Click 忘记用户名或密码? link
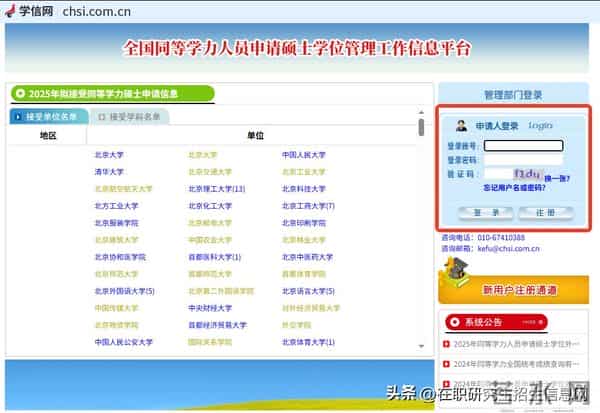Viewport: 600px width, 413px height. (514, 188)
